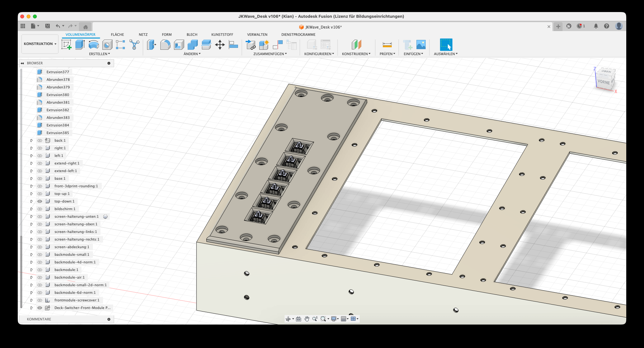644x348 pixels.
Task: Select the Orbit tool in navigation bar
Action: click(x=288, y=319)
